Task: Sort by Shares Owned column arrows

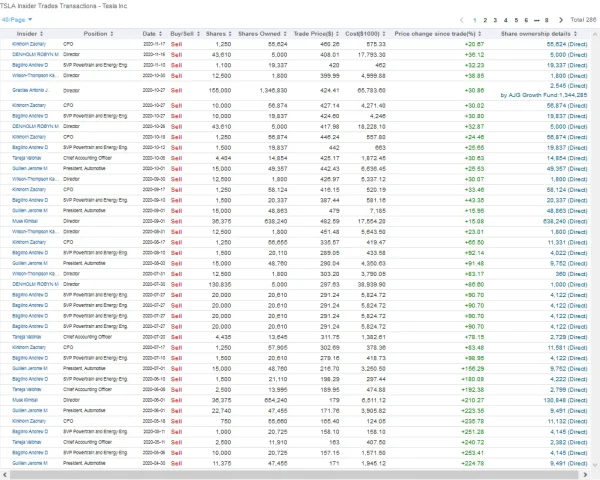Action: pos(285,34)
